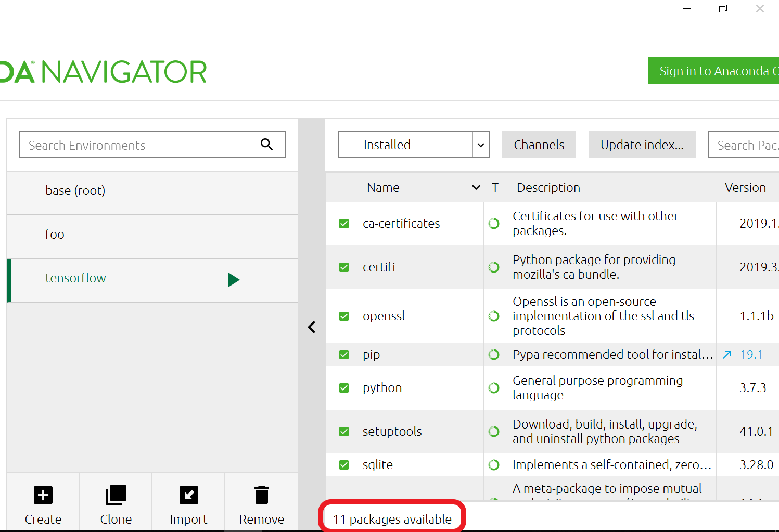Click python version 3.7.3
Viewport: 779px width, 532px height.
[x=753, y=388]
